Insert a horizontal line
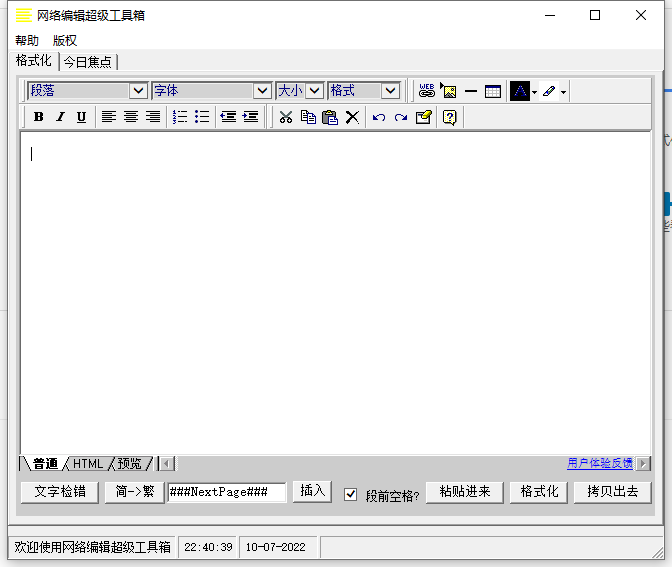672x567 pixels. [471, 91]
